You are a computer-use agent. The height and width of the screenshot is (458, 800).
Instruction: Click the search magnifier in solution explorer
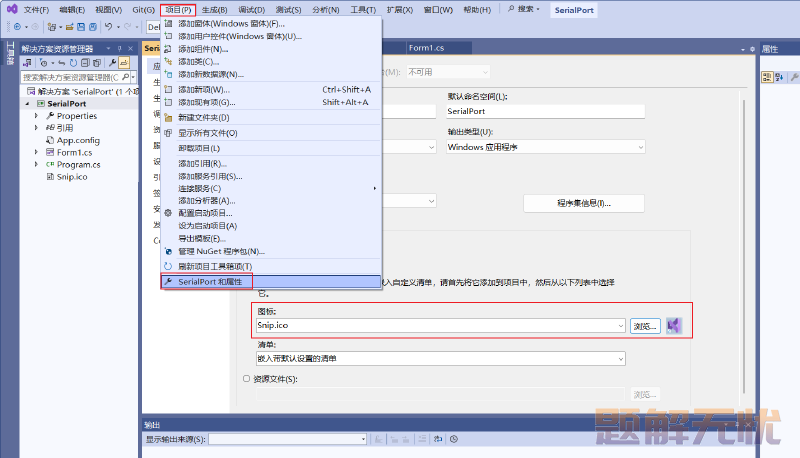click(126, 77)
